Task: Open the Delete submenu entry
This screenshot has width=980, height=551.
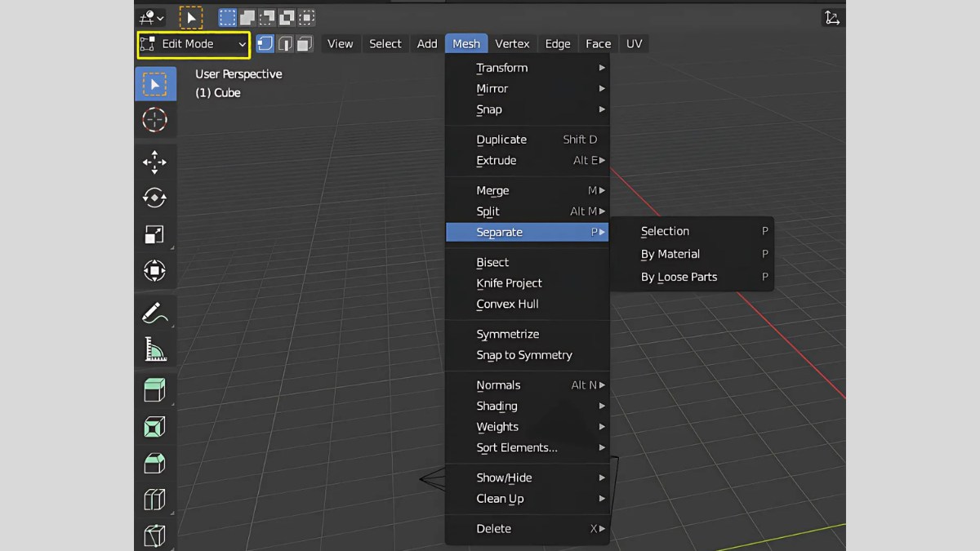Action: click(x=528, y=529)
